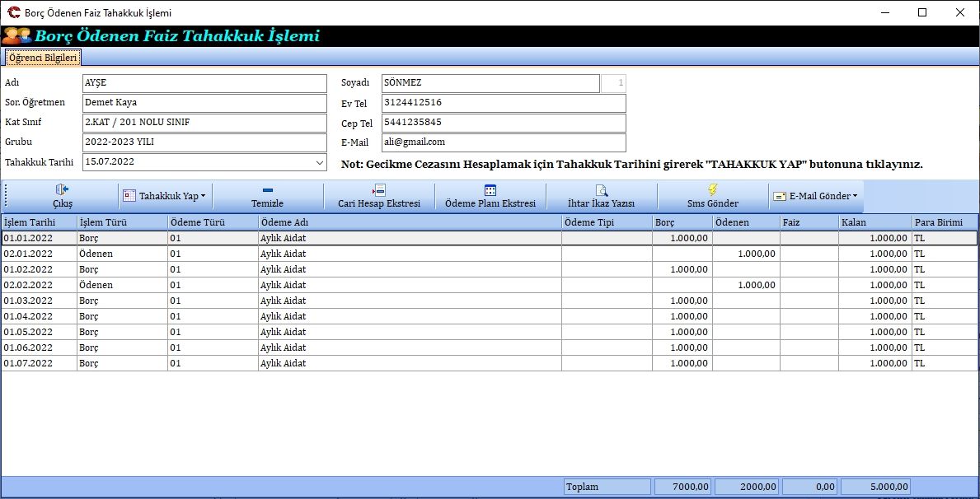This screenshot has height=499, width=980.
Task: Sort by the İşlem Tarihi column header
Action: click(x=39, y=222)
